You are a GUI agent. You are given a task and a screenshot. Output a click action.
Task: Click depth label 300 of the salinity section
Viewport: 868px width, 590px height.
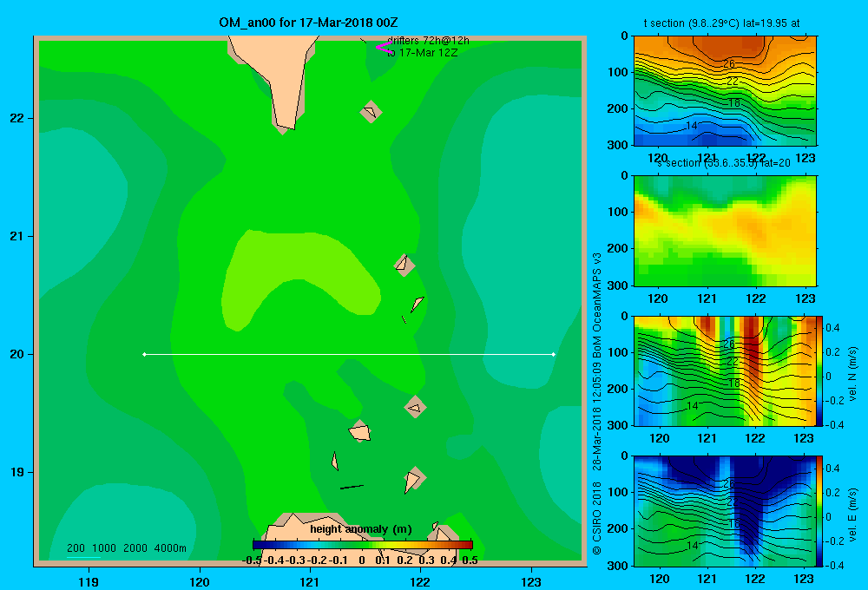tap(618, 285)
